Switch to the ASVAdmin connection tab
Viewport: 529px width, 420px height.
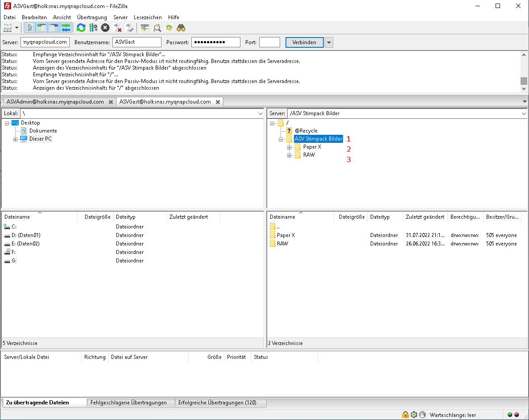point(55,102)
